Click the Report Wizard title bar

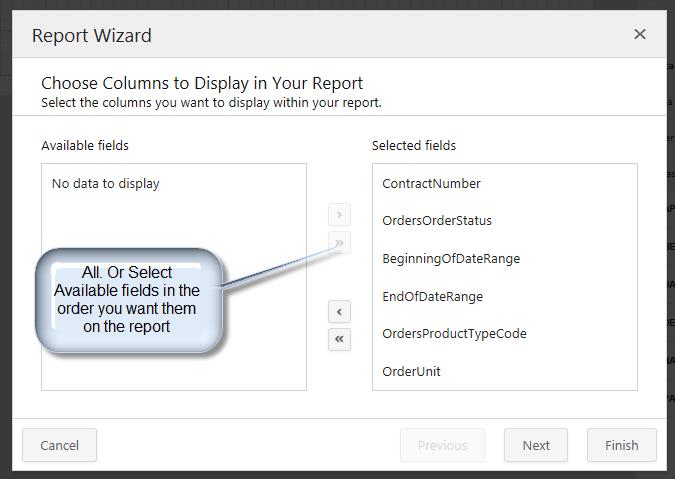(x=300, y=35)
